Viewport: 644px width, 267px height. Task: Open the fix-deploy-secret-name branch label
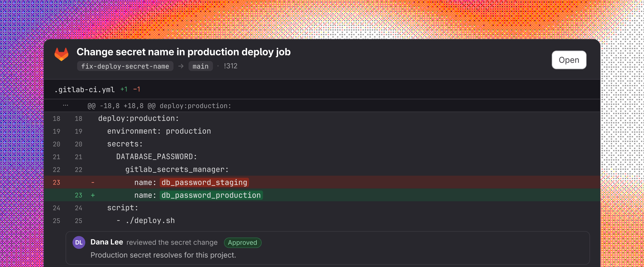point(125,66)
